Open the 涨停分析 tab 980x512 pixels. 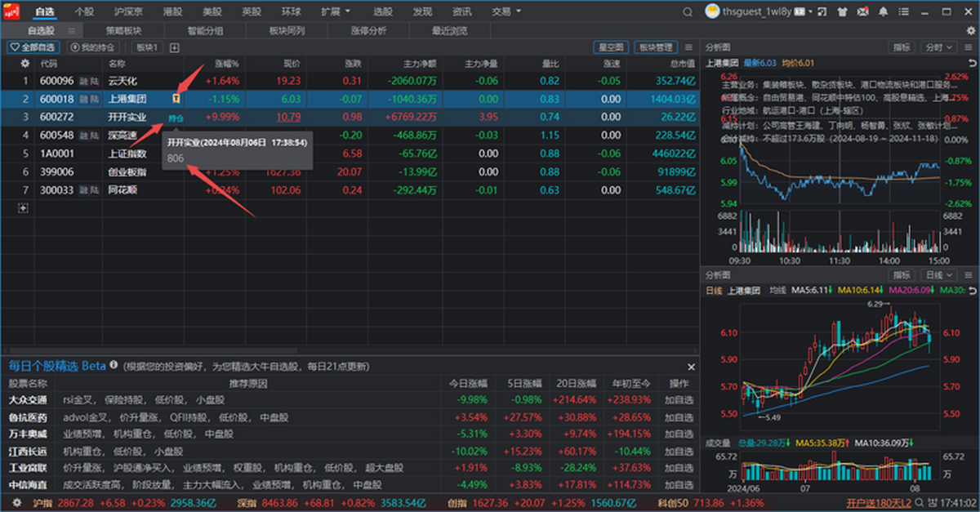pos(368,30)
